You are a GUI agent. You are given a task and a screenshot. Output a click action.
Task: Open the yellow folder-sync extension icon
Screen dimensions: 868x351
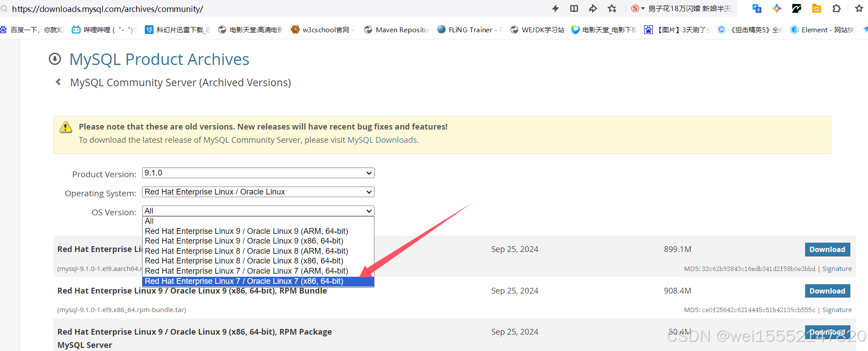pyautogui.click(x=817, y=8)
